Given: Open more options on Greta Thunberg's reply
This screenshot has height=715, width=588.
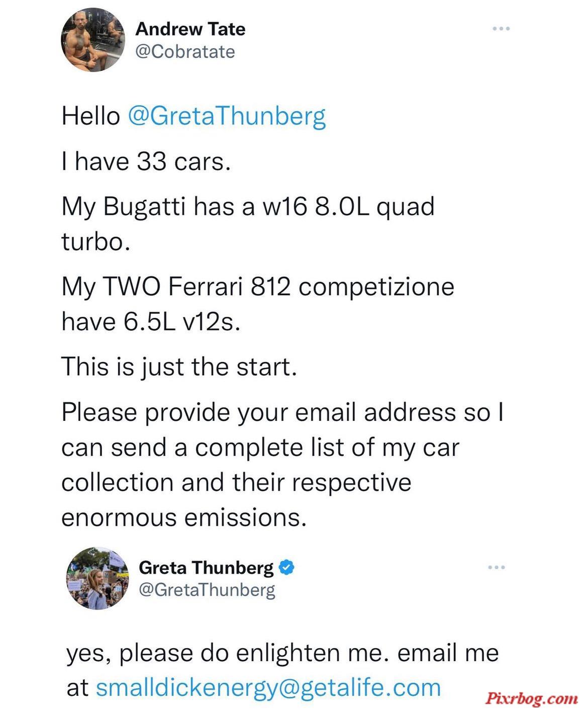Looking at the screenshot, I should click(497, 567).
